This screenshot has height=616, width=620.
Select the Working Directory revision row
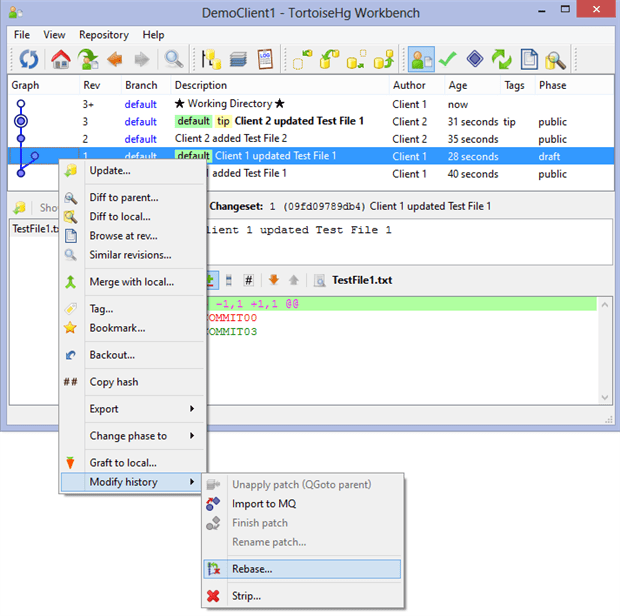(x=311, y=104)
